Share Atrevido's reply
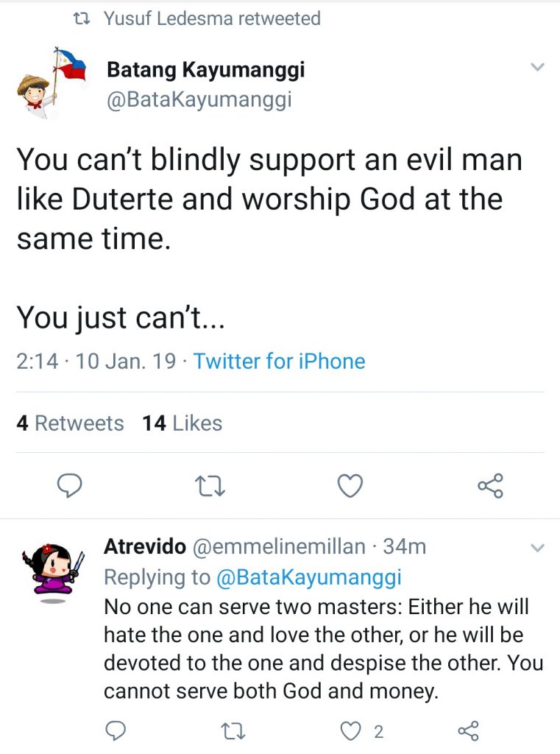 point(468,730)
